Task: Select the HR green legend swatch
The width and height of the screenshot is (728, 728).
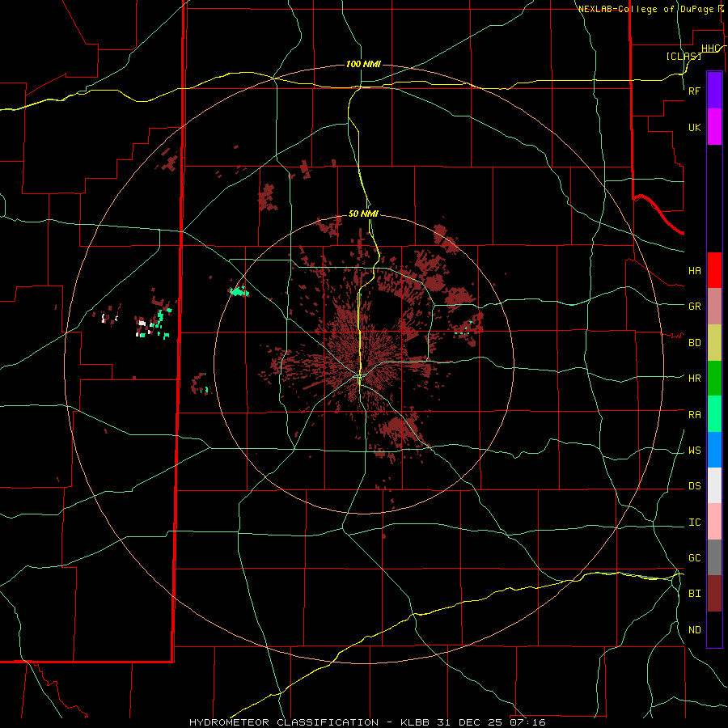Action: pos(714,379)
